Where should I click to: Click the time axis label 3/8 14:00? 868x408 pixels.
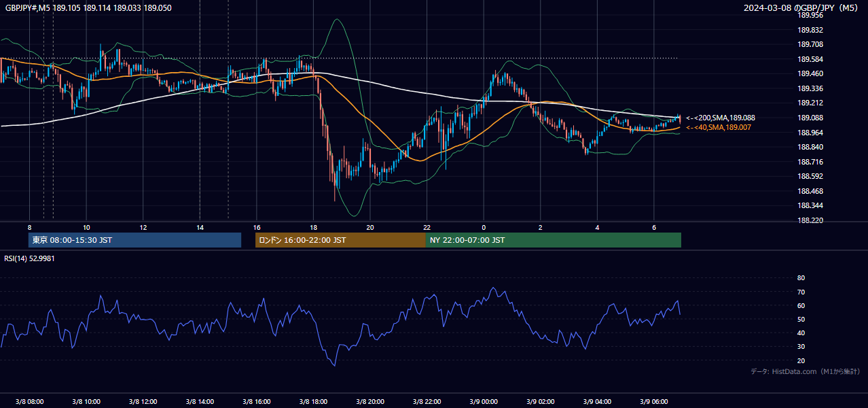click(200, 401)
